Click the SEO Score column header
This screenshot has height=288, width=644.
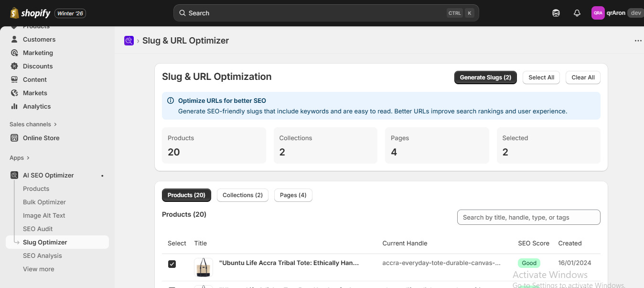click(534, 243)
